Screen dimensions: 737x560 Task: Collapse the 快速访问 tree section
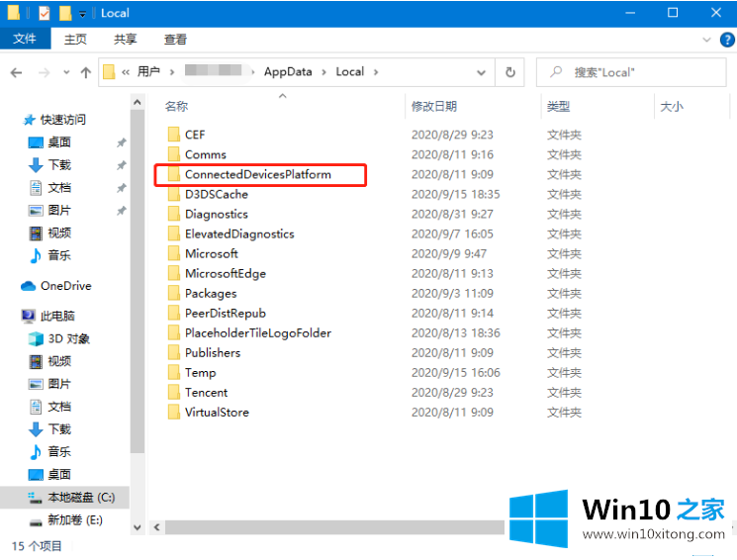pyautogui.click(x=13, y=120)
